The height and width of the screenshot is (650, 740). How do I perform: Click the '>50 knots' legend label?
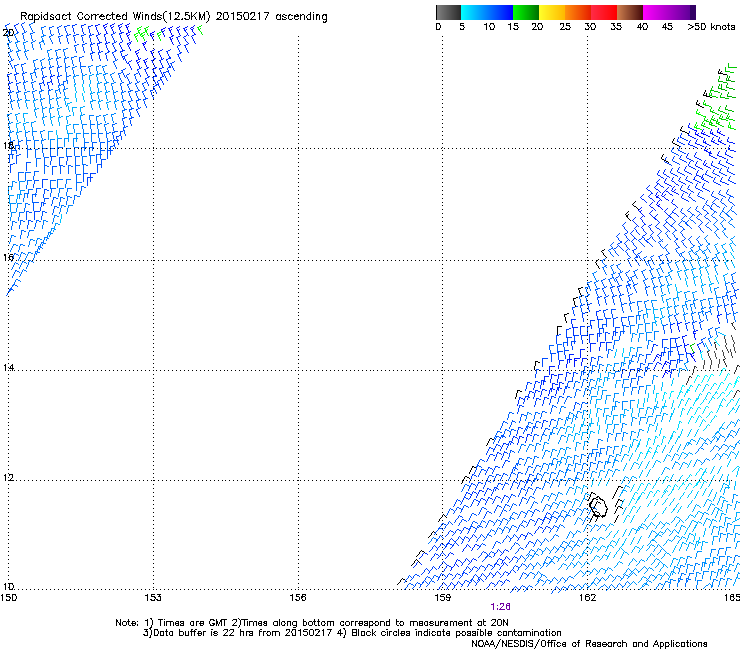711,27
